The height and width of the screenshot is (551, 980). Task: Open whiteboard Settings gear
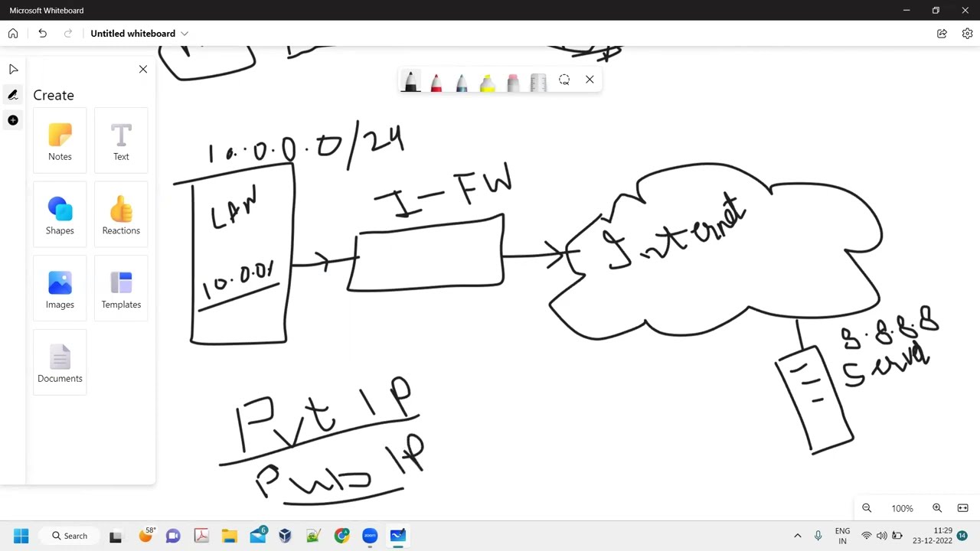point(967,34)
